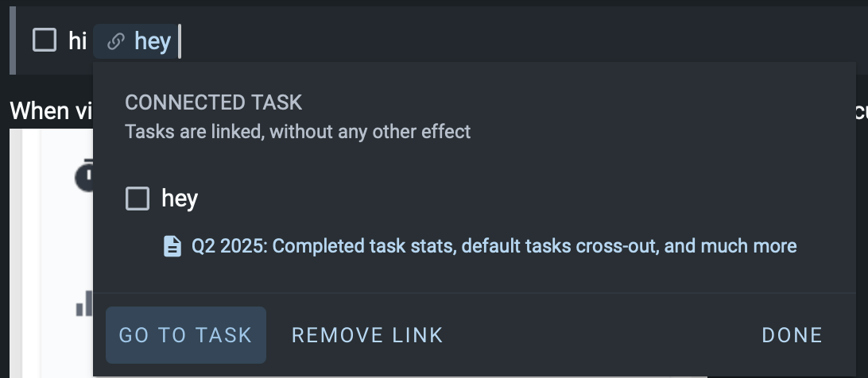Click the REMOVE LINK button

pyautogui.click(x=367, y=335)
